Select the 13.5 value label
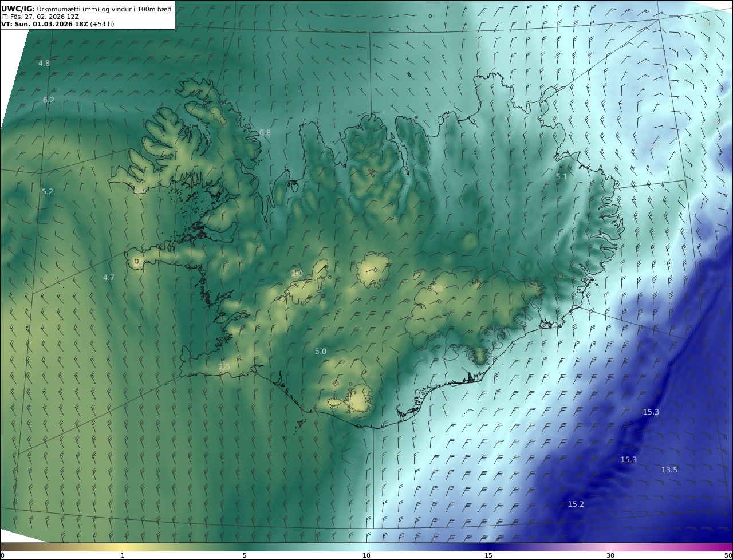The width and height of the screenshot is (733, 560). click(x=669, y=470)
